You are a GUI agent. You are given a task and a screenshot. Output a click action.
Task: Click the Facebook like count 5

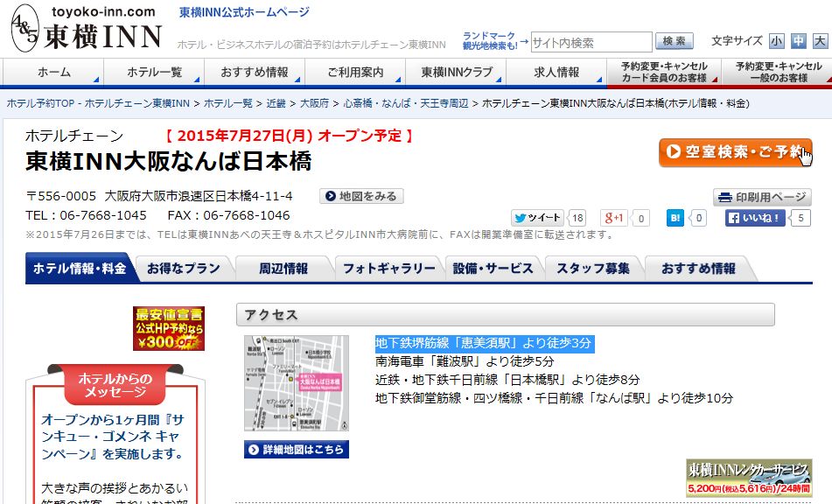click(801, 218)
